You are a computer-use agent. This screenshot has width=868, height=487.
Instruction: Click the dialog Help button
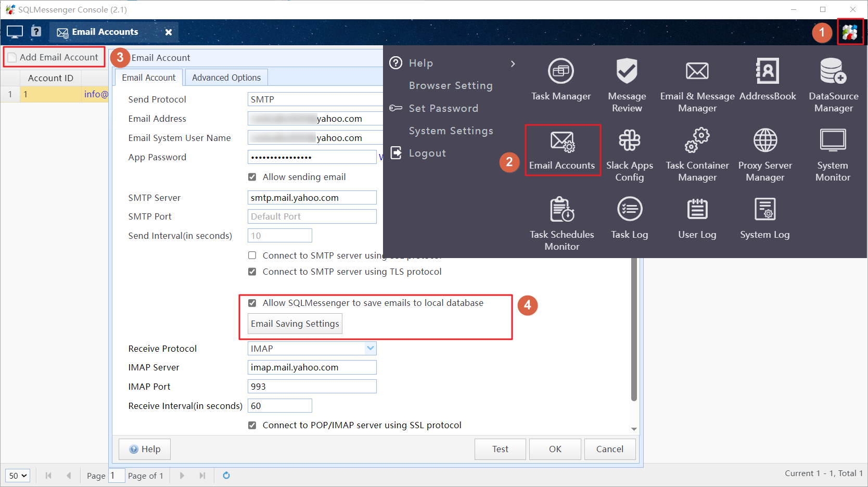click(145, 449)
